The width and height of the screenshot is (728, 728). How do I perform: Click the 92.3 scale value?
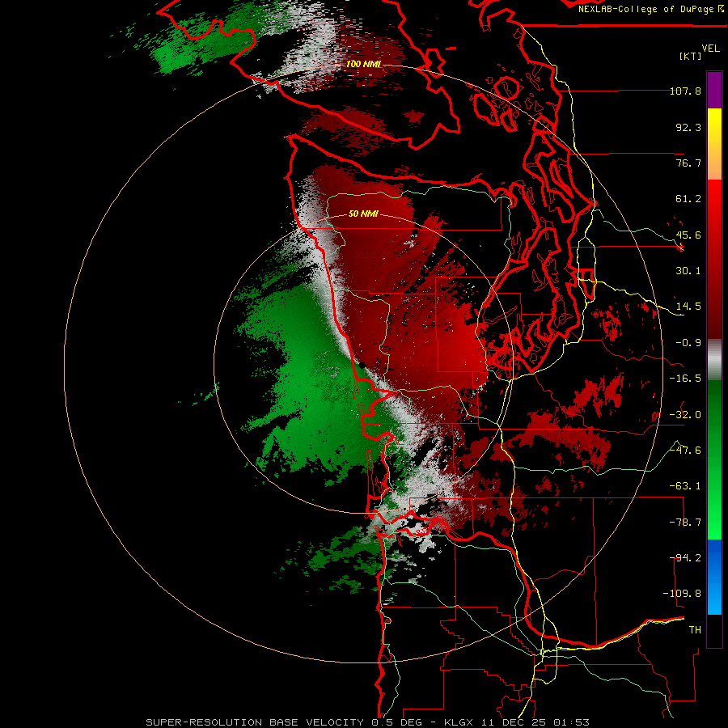[x=688, y=127]
